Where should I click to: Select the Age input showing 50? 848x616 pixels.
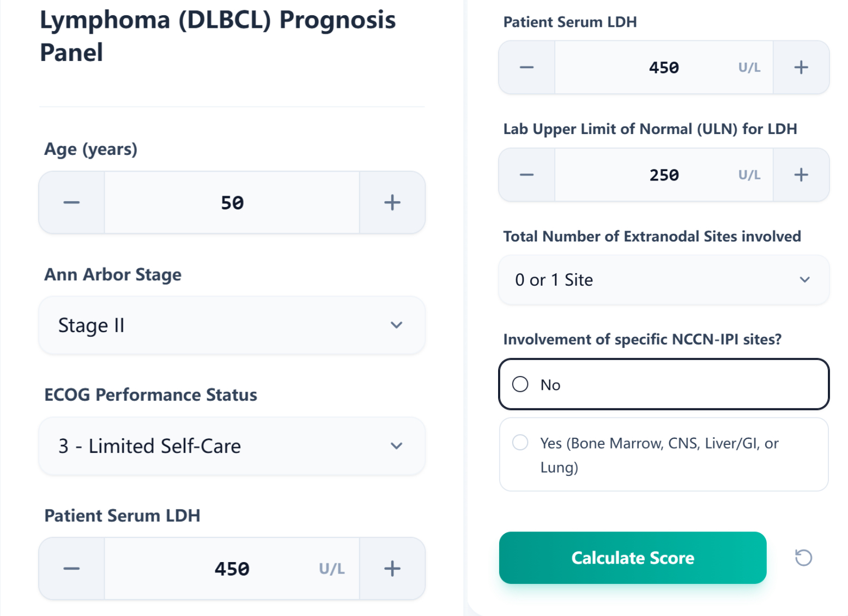click(232, 202)
